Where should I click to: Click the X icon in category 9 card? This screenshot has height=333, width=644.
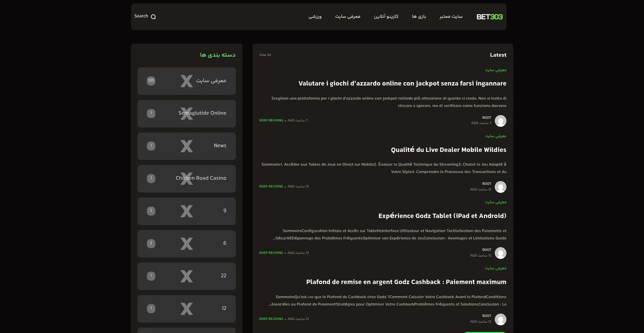(x=186, y=211)
